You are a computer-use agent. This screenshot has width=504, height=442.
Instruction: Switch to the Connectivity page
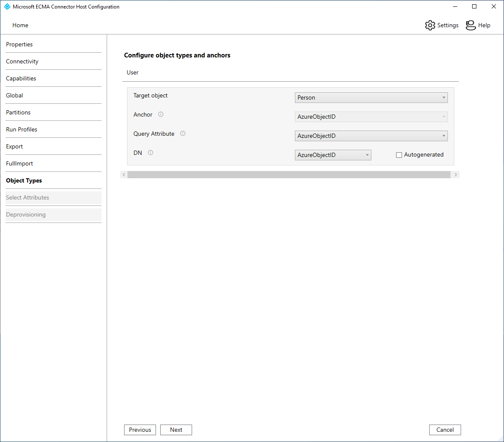54,61
